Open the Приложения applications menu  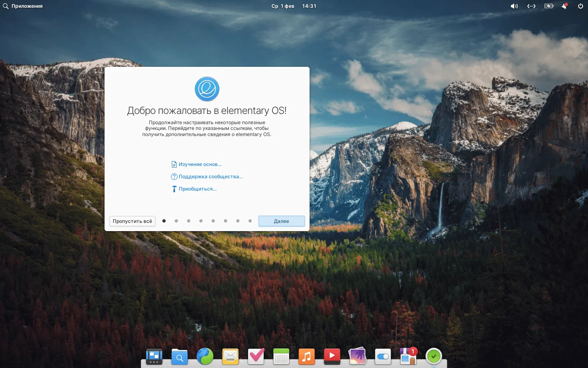pos(27,6)
